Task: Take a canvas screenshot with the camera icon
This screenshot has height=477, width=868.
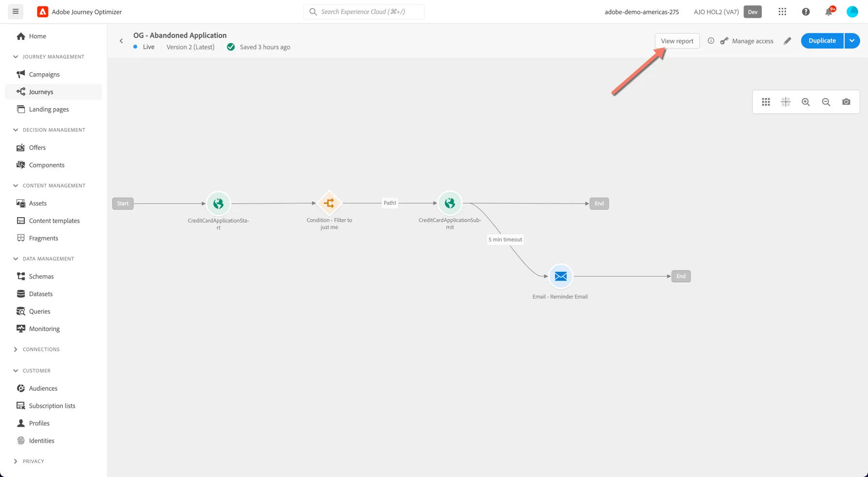Action: point(846,102)
